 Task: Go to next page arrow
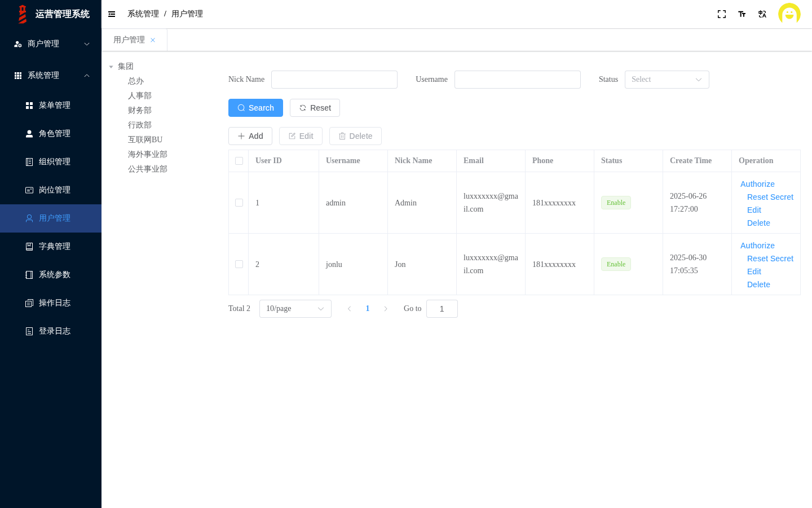386,309
